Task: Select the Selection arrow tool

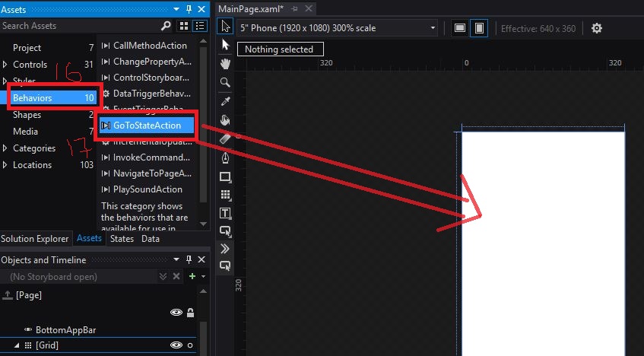Action: [x=226, y=27]
